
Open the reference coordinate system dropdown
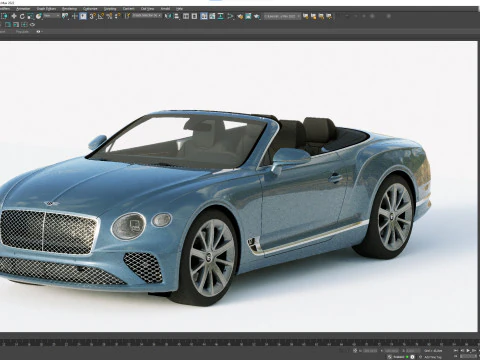pos(52,16)
